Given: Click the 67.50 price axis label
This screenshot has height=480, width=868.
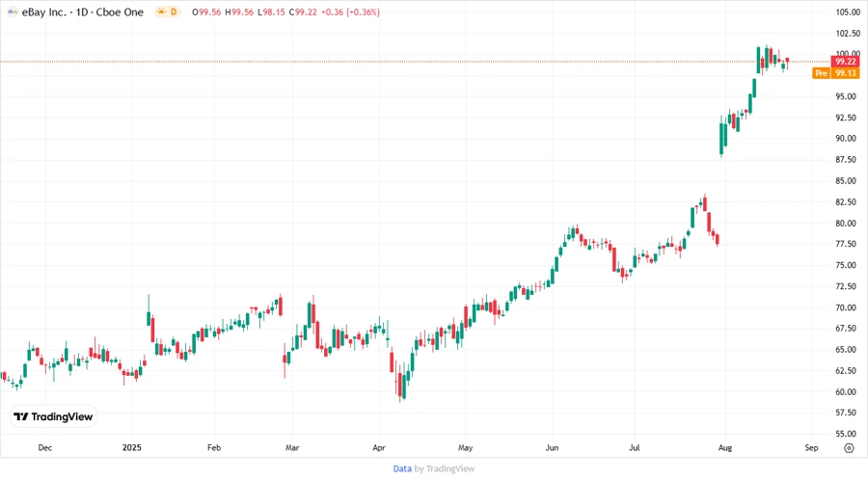Looking at the screenshot, I should click(846, 328).
